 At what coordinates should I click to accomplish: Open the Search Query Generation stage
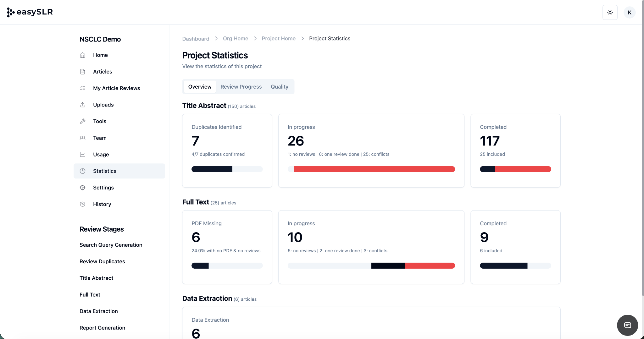click(111, 245)
